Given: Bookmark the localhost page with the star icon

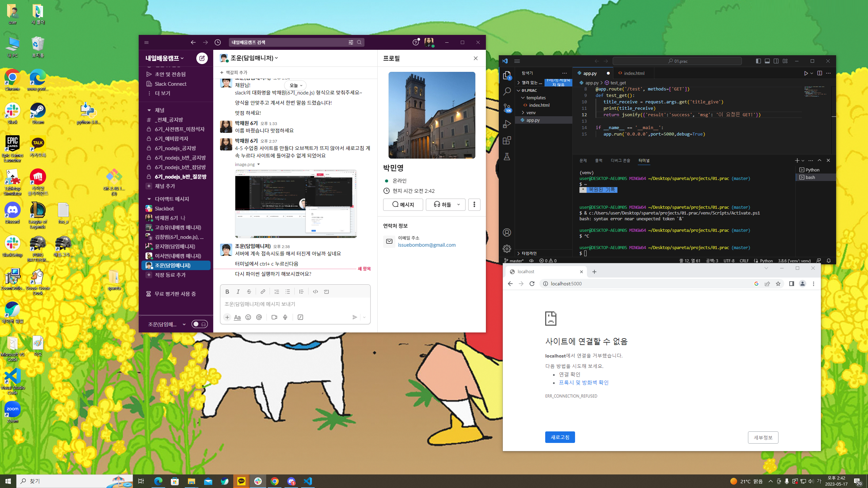Looking at the screenshot, I should [x=778, y=284].
